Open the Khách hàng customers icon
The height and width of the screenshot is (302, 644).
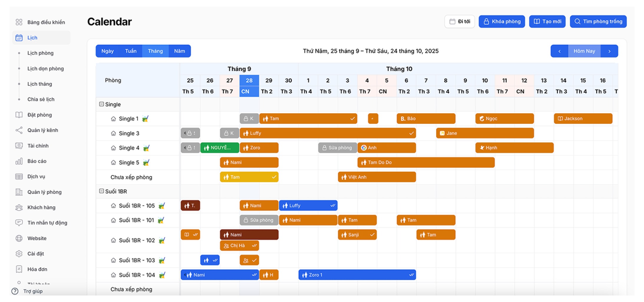[x=19, y=207]
